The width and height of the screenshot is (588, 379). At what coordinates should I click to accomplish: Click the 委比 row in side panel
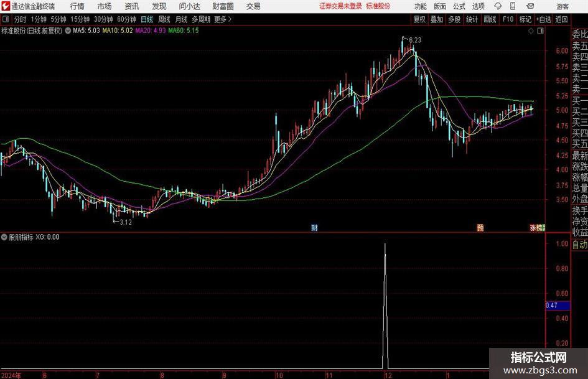580,34
